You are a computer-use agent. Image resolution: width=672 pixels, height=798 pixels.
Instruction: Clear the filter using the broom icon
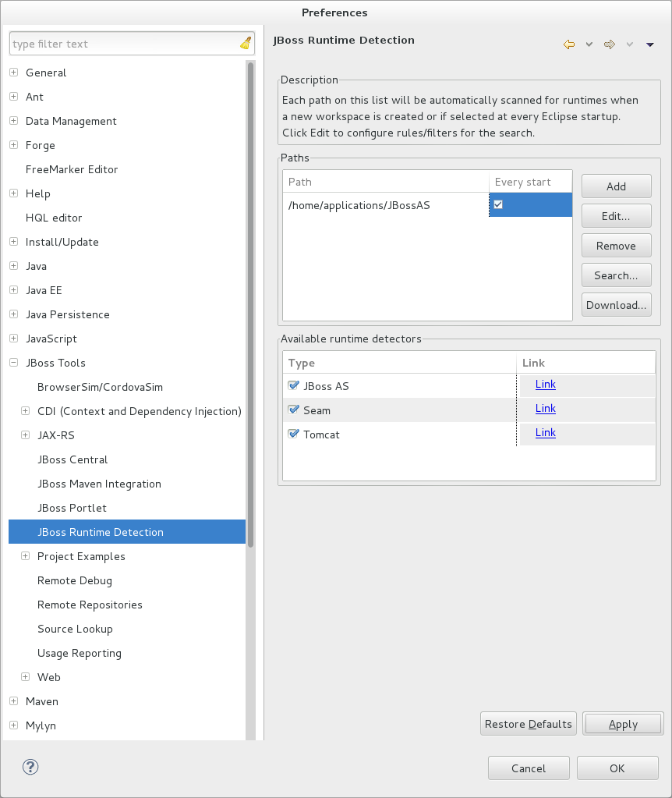[x=245, y=43]
